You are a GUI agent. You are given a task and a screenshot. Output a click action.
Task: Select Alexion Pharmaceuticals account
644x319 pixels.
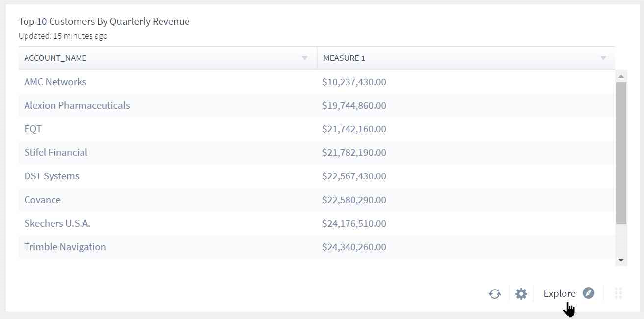pos(77,105)
